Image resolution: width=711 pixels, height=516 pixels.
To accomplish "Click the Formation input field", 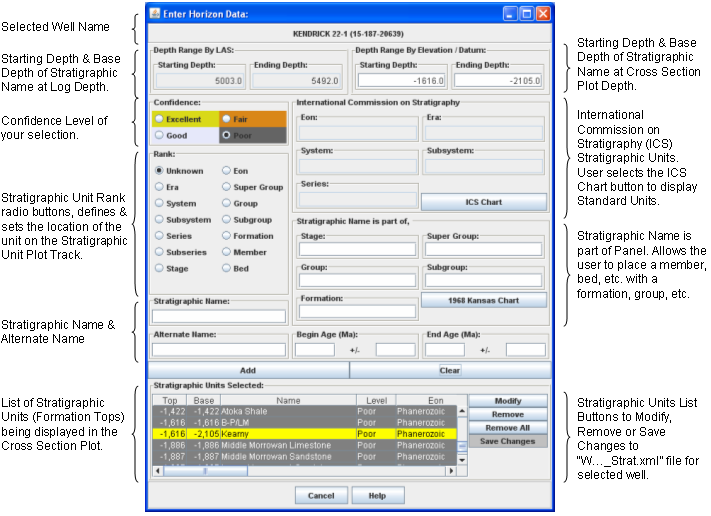I will click(357, 312).
